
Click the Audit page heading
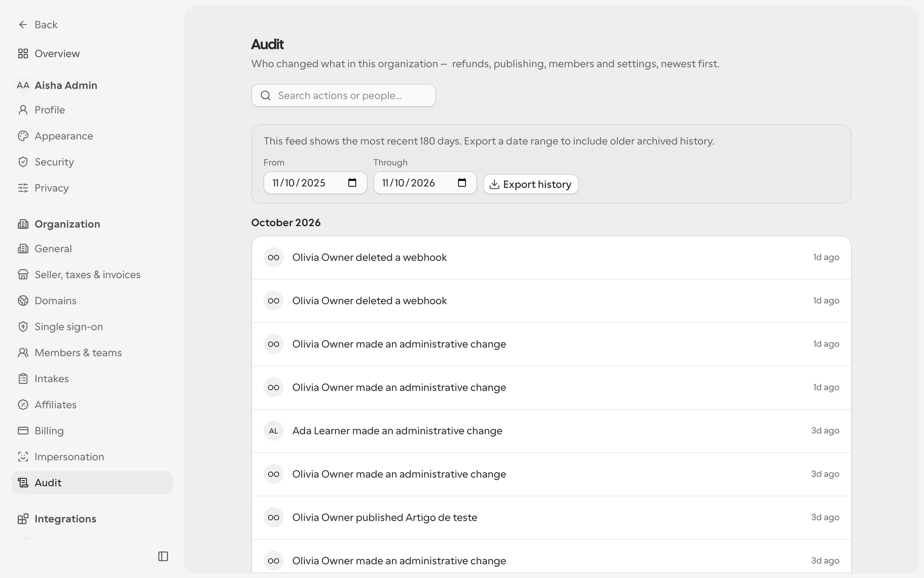(267, 44)
